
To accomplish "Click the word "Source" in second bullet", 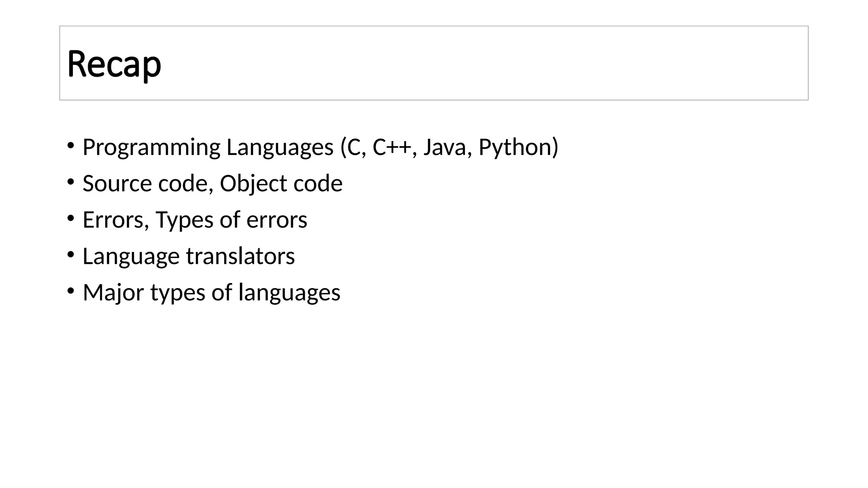I will click(117, 184).
